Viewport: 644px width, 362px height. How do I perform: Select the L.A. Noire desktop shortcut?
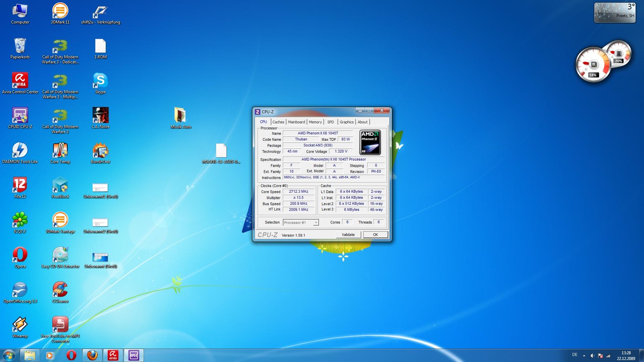[x=101, y=118]
